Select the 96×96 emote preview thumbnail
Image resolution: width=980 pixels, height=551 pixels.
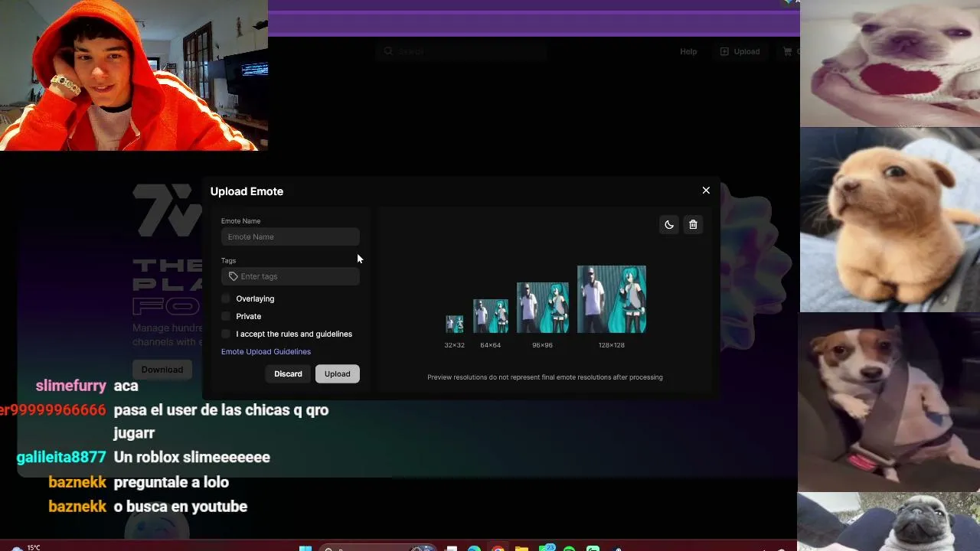(543, 308)
